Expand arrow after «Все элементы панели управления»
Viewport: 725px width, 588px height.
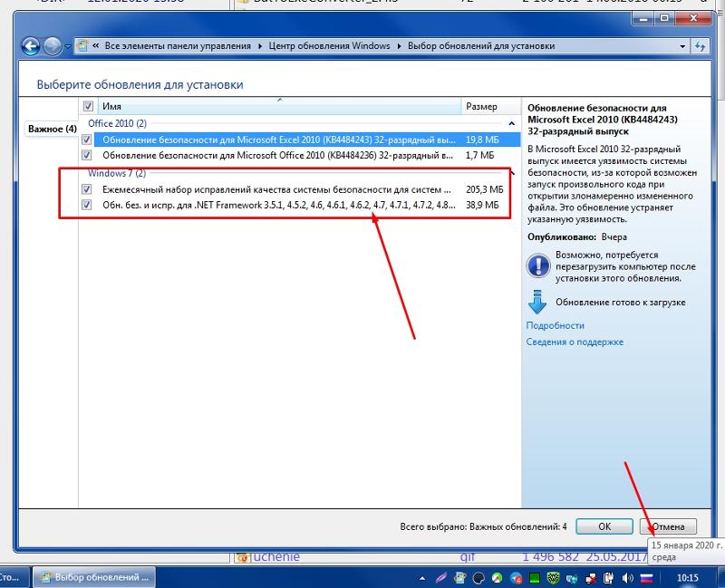(260, 46)
